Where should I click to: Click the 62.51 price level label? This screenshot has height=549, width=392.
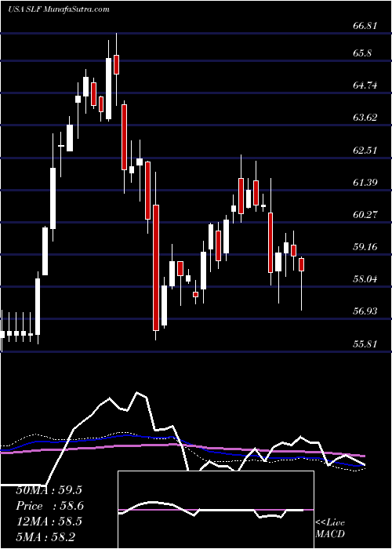click(365, 151)
